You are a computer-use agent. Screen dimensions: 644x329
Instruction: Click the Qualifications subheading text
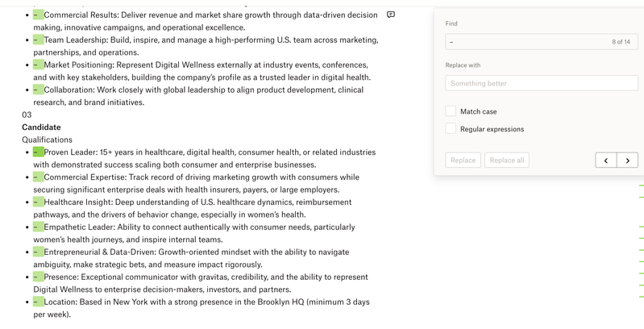click(47, 140)
